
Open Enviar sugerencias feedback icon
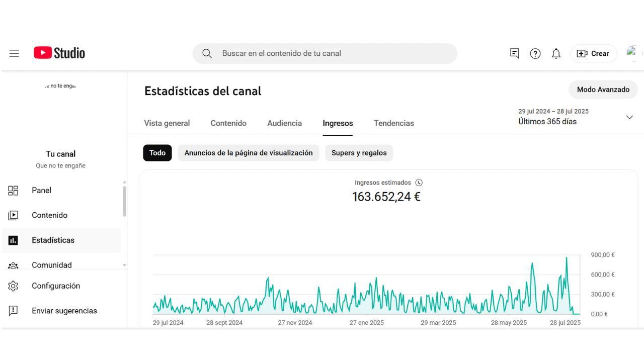pyautogui.click(x=13, y=311)
